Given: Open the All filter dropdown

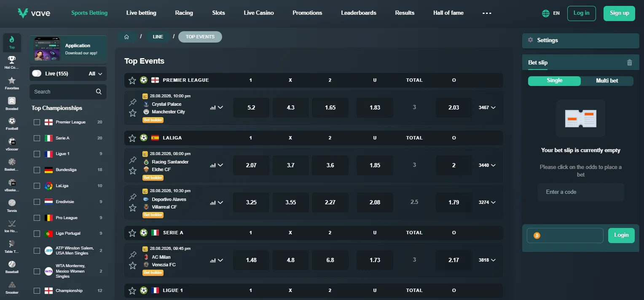Looking at the screenshot, I should (96, 74).
